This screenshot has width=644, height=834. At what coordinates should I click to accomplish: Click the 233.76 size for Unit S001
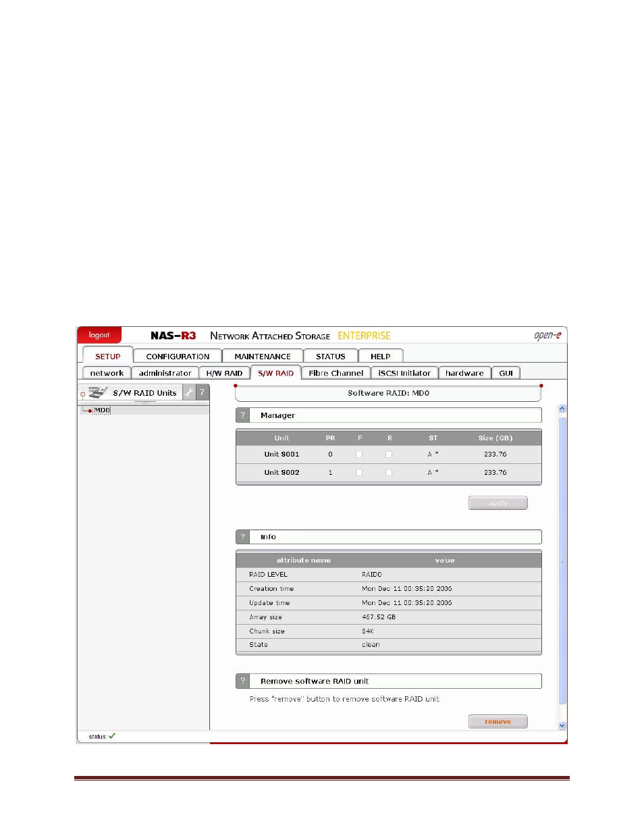click(x=495, y=454)
